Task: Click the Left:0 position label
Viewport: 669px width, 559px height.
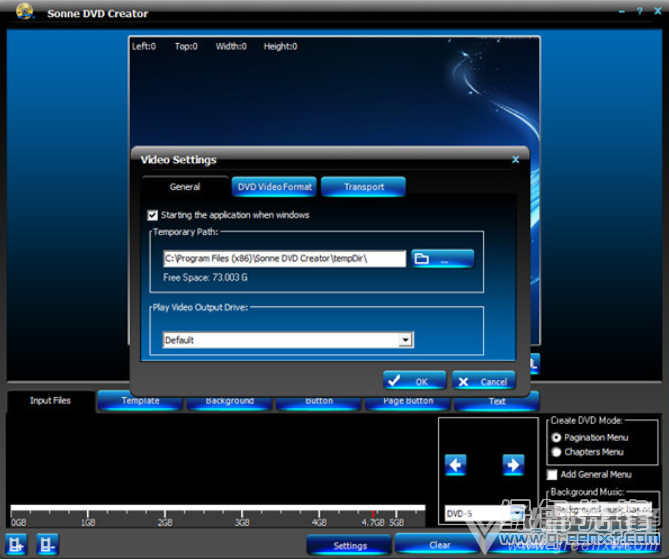Action: (144, 47)
